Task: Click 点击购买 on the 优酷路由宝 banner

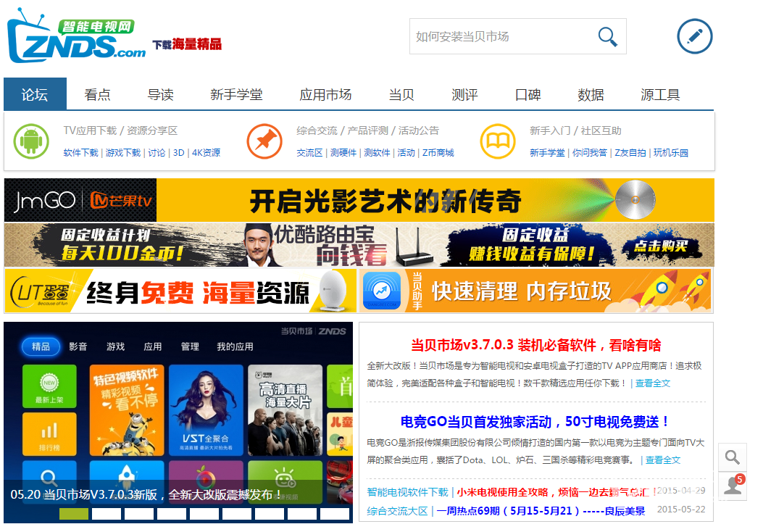Action: click(660, 246)
